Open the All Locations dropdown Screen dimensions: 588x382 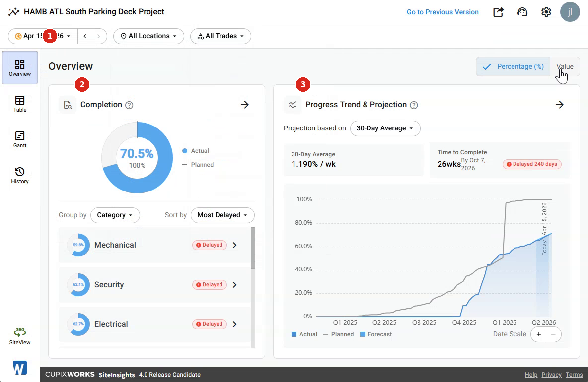pyautogui.click(x=148, y=36)
